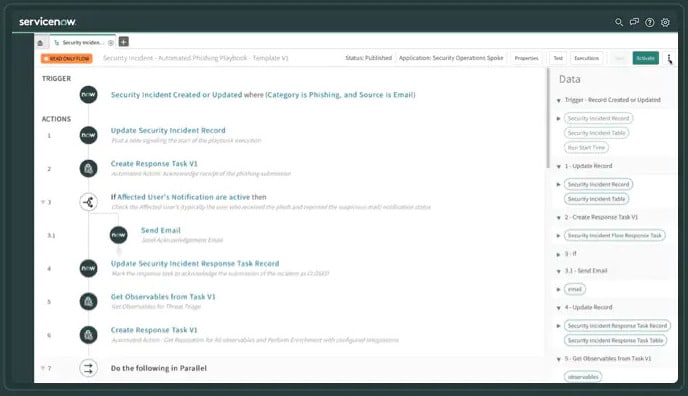Open the chat conversations icon
Screen dimensions: 688x396
coord(634,22)
